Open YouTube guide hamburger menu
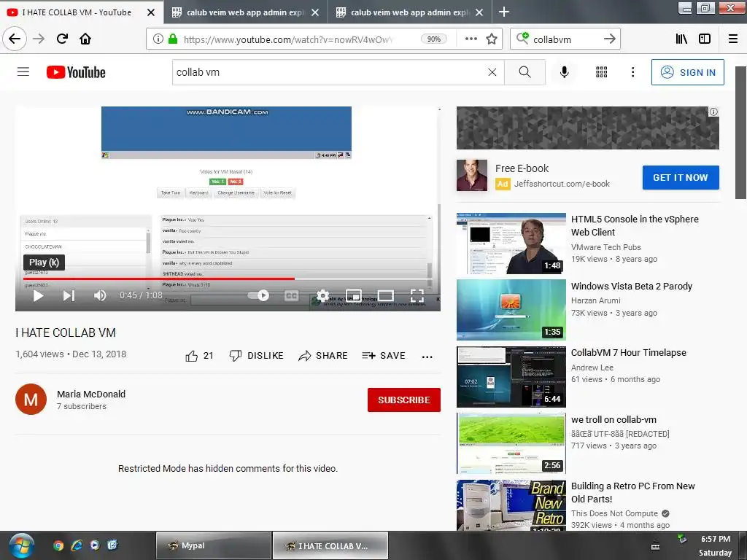 click(23, 72)
